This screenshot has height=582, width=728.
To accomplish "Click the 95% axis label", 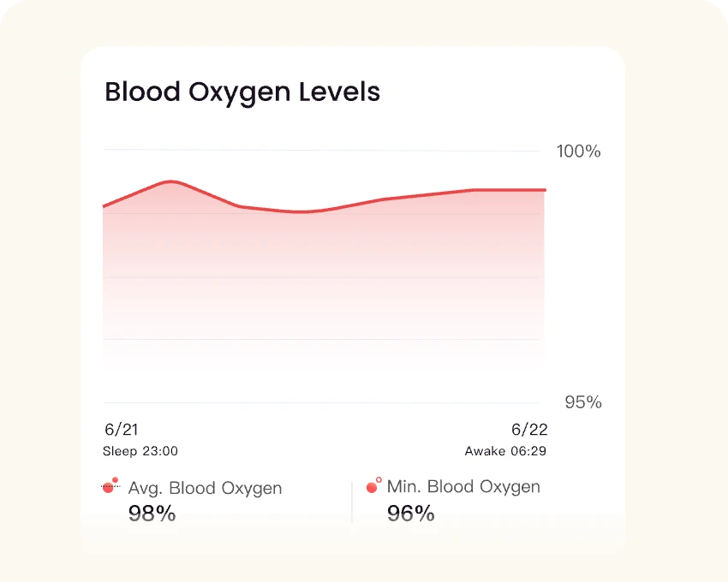I will pos(582,402).
